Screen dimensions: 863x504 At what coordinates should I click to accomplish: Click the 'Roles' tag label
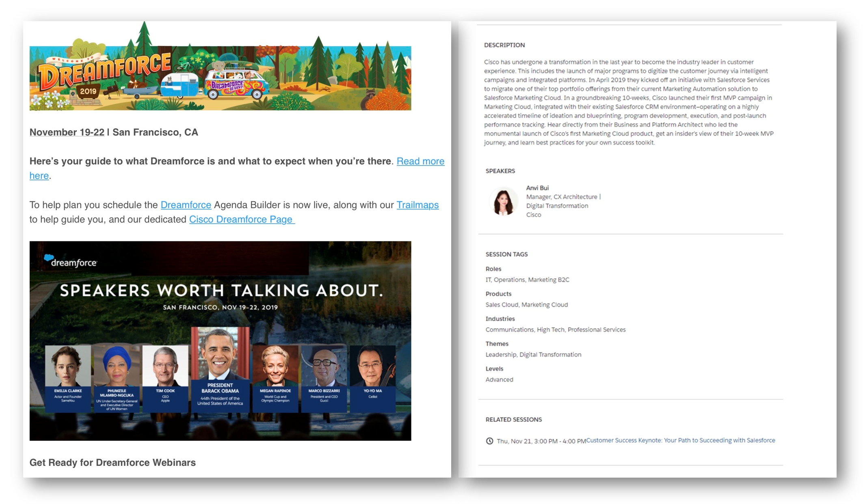point(493,269)
